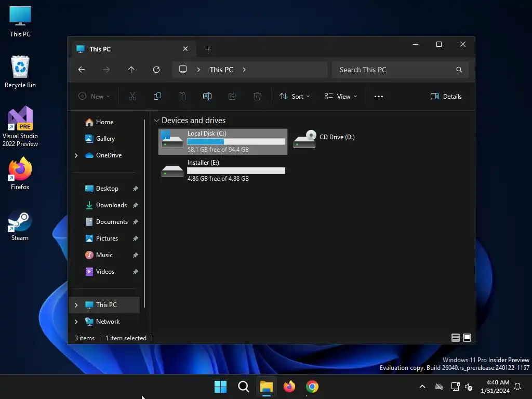Click chevron before This PC in address bar
532x399 pixels.
[198, 70]
